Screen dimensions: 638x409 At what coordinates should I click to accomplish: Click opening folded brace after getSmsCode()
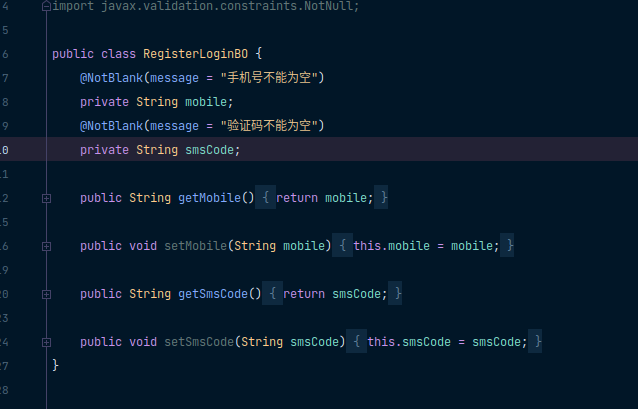click(x=273, y=294)
